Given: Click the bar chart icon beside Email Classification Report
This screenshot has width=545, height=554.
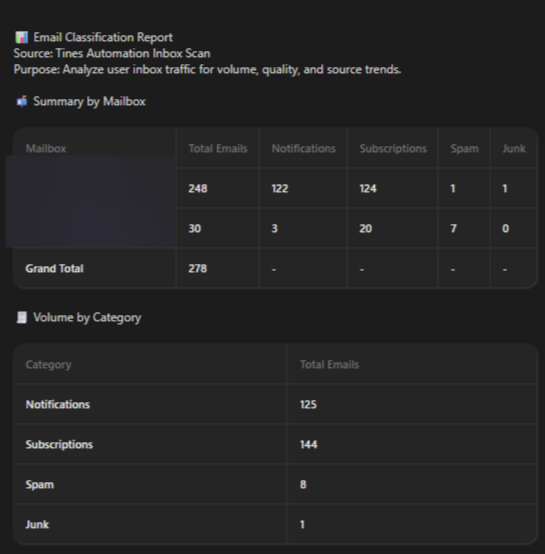Looking at the screenshot, I should 22,37.
